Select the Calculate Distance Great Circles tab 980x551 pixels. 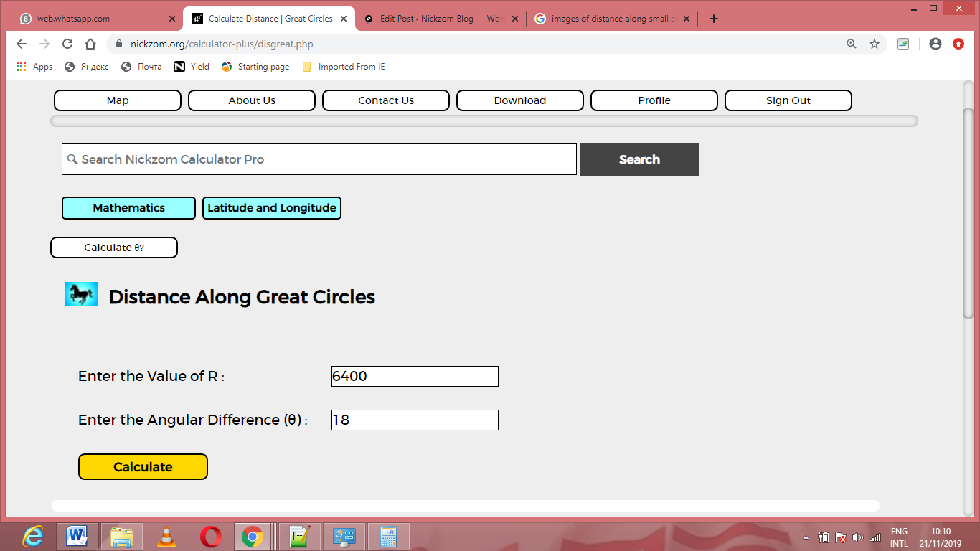click(x=269, y=19)
